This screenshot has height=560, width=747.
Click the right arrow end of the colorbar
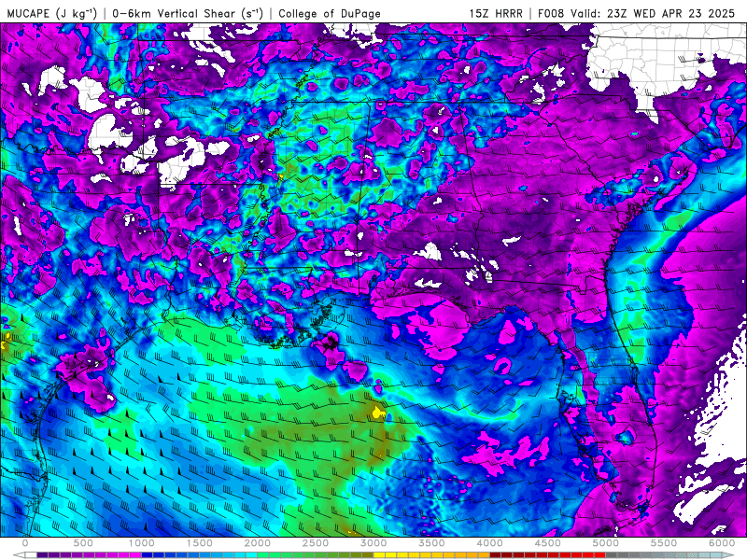coord(728,555)
